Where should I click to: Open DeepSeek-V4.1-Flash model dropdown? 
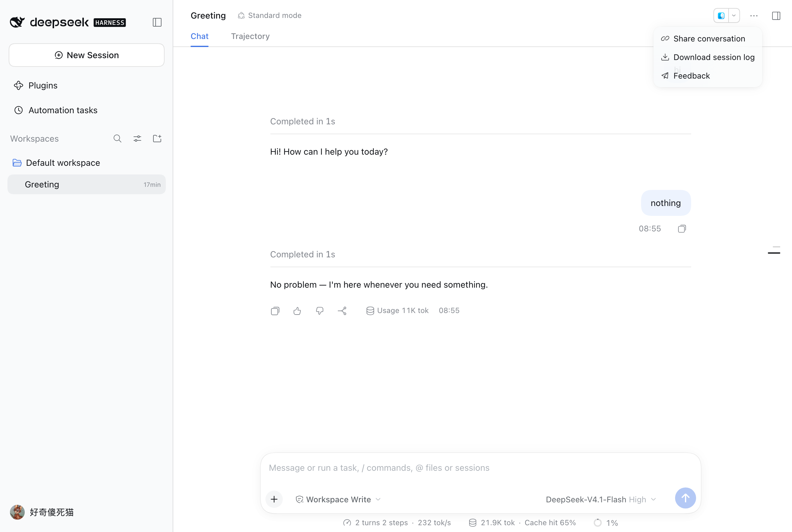click(600, 500)
